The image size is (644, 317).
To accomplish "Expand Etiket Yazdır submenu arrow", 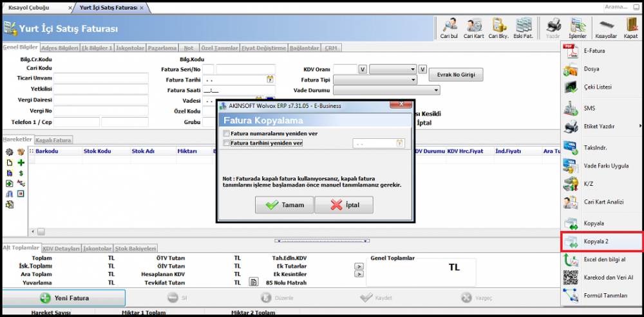I will (x=640, y=126).
